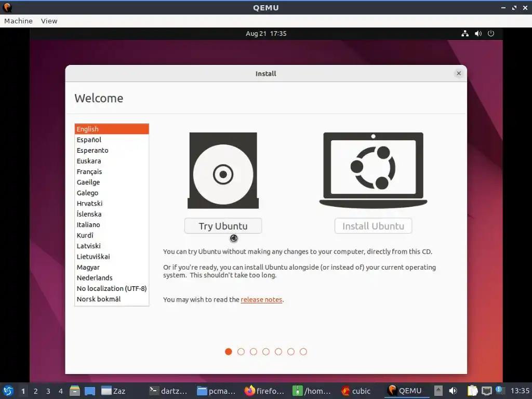Close the QEMU window
Viewport: 532px width, 399px height.
coord(525,7)
